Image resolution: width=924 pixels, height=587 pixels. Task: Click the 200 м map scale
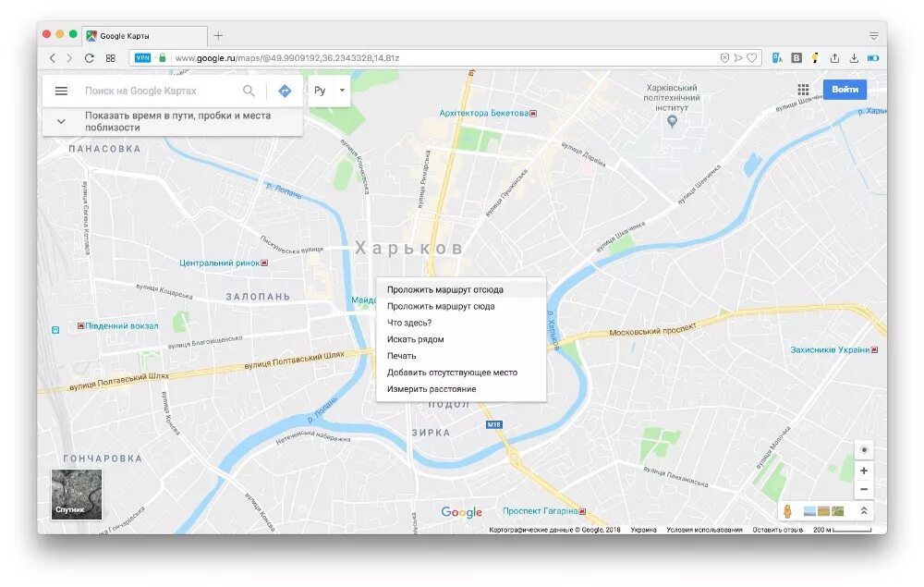point(842,530)
